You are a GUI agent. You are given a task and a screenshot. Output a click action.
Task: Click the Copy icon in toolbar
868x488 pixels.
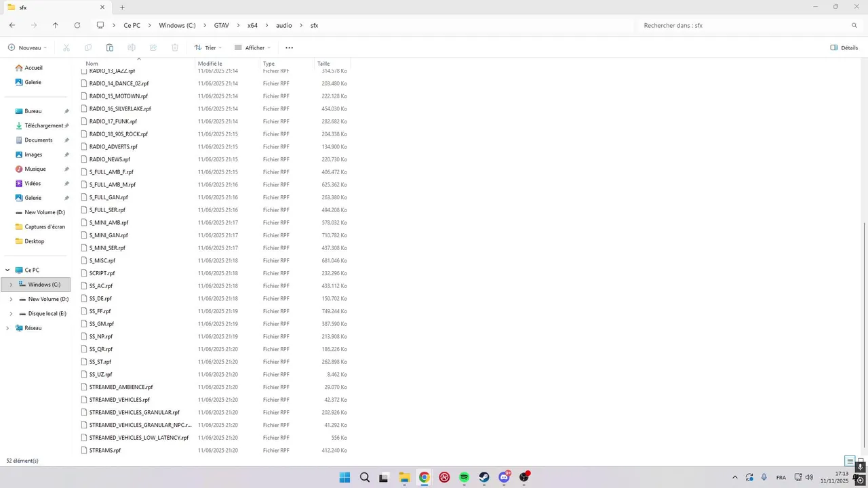(88, 47)
